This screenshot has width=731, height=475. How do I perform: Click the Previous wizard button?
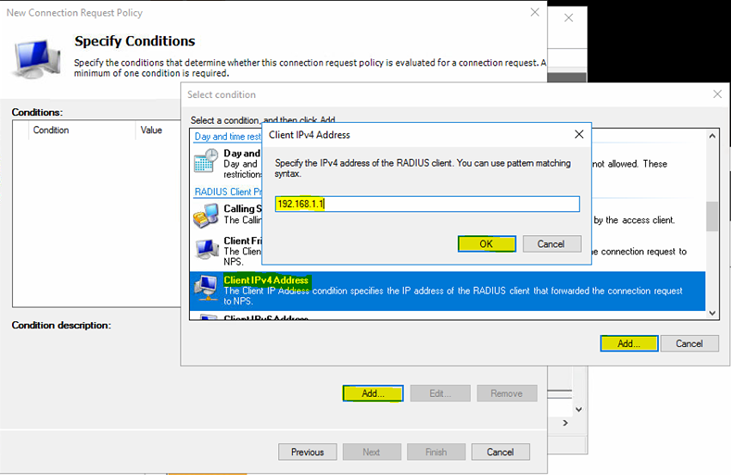(307, 452)
